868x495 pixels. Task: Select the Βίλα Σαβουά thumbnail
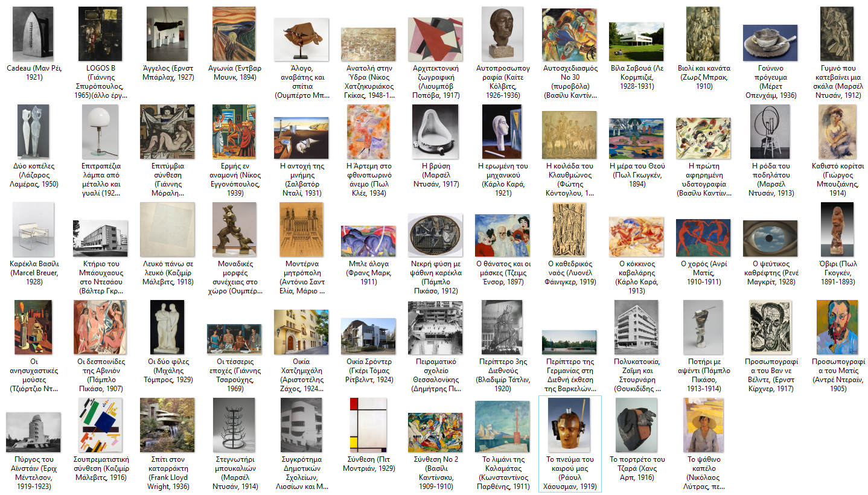click(636, 42)
